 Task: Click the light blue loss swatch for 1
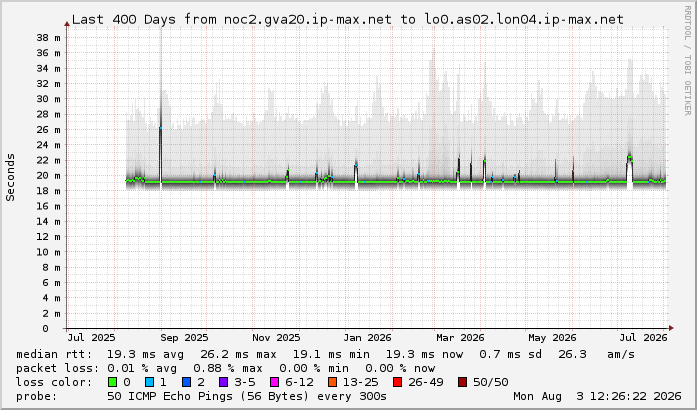tap(150, 382)
